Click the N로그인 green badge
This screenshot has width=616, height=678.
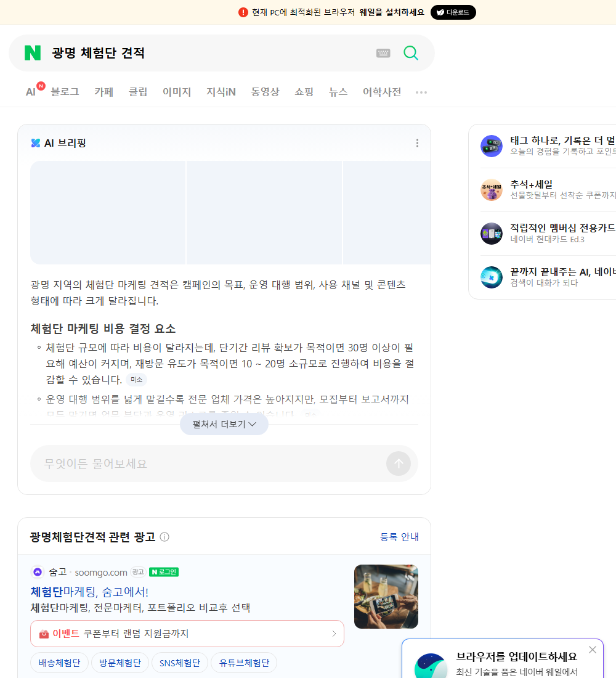164,572
